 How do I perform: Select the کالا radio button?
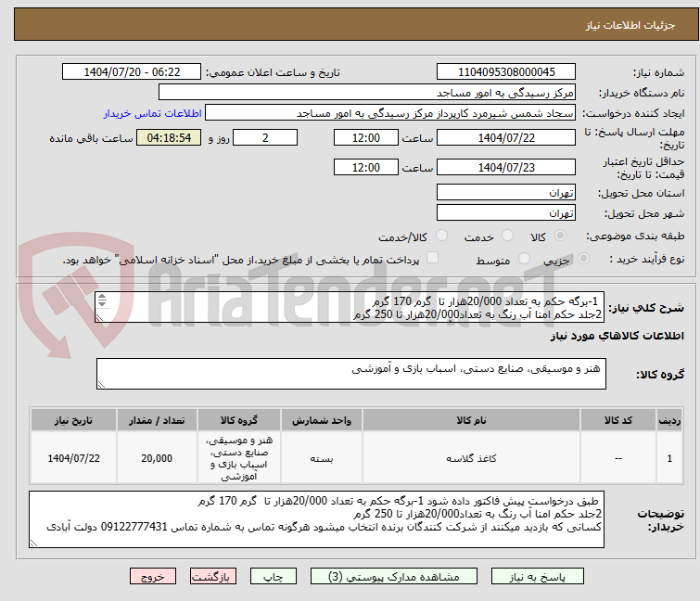click(x=560, y=236)
